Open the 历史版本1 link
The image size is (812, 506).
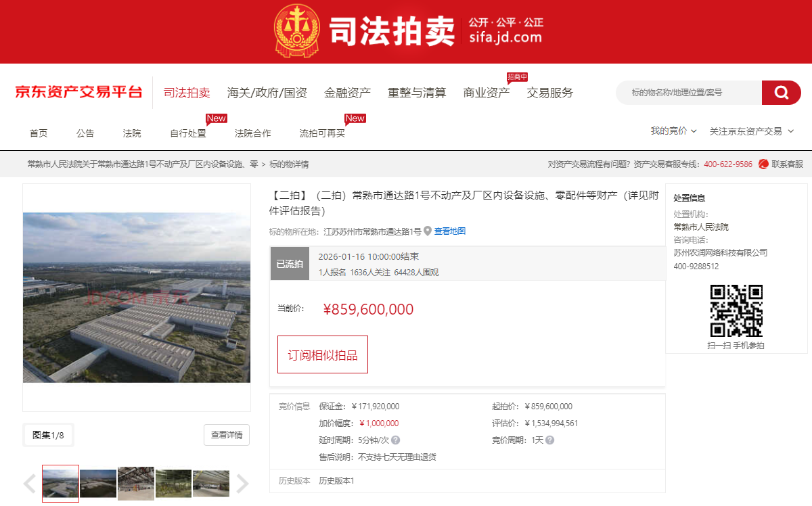[x=336, y=481]
